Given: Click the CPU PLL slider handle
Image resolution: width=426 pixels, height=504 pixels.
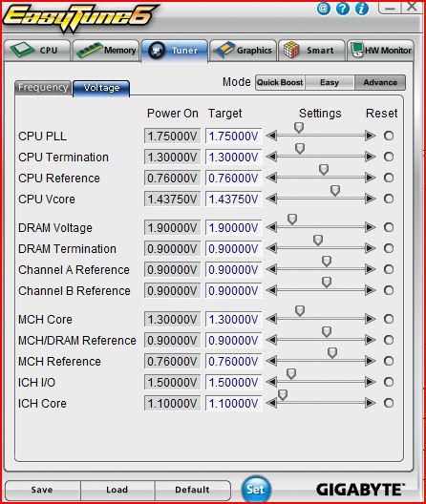Looking at the screenshot, I should point(299,128).
